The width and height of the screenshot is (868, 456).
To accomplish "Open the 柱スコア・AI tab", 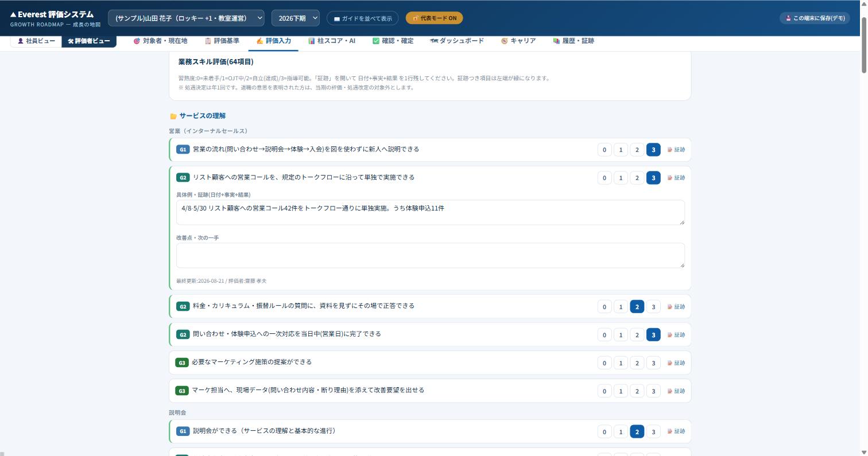I will click(332, 41).
